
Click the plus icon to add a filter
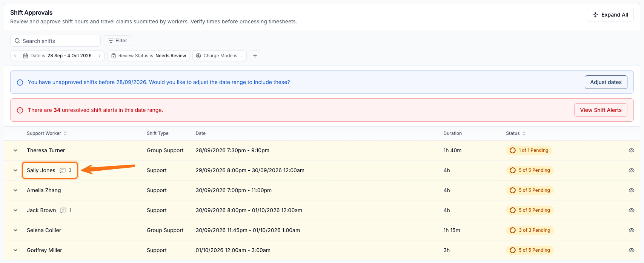255,56
